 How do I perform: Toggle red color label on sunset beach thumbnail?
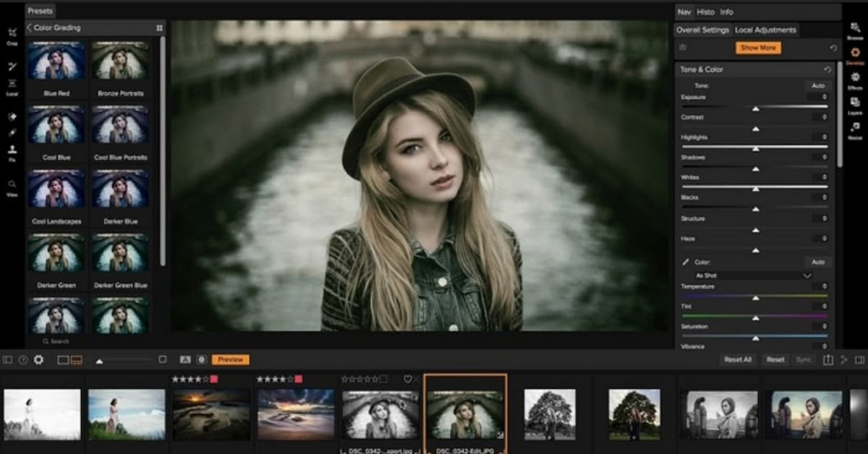(x=213, y=379)
